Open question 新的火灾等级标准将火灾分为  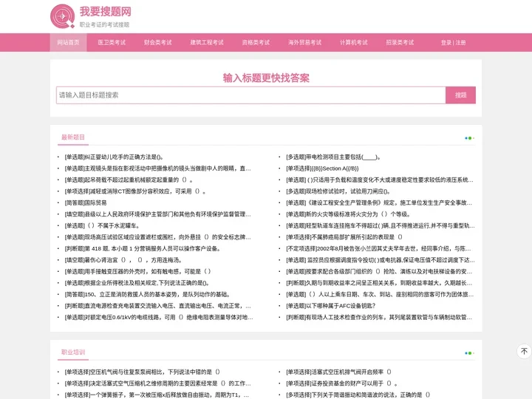click(x=349, y=214)
